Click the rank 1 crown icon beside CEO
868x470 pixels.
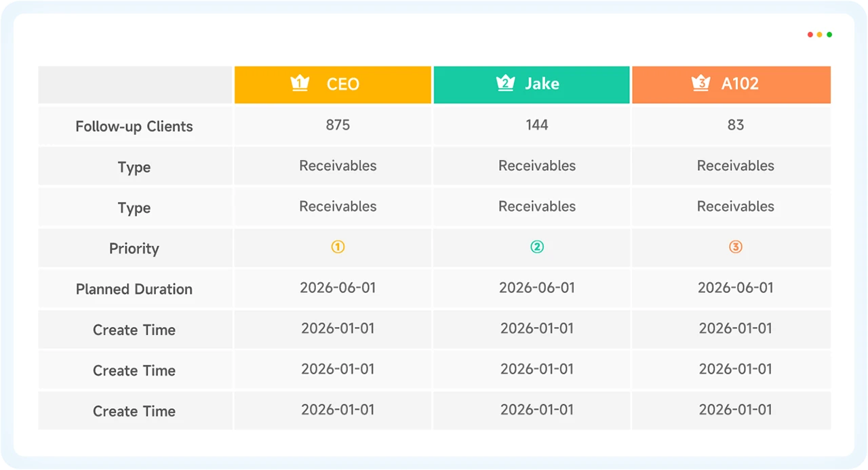[x=300, y=83]
